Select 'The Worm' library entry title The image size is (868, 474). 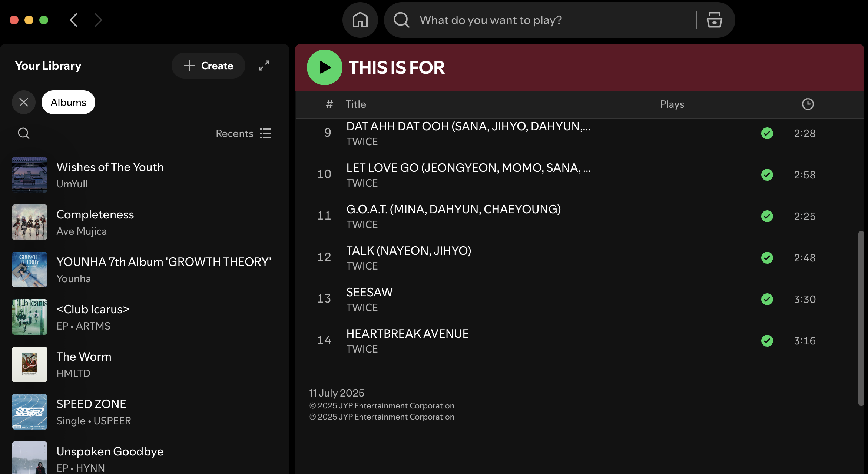click(x=84, y=357)
